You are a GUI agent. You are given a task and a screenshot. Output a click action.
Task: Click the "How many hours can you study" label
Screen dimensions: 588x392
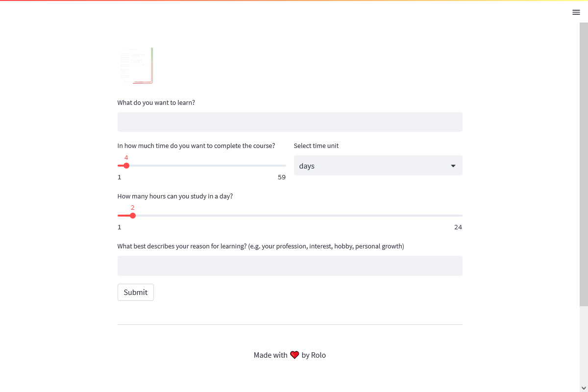point(175,196)
